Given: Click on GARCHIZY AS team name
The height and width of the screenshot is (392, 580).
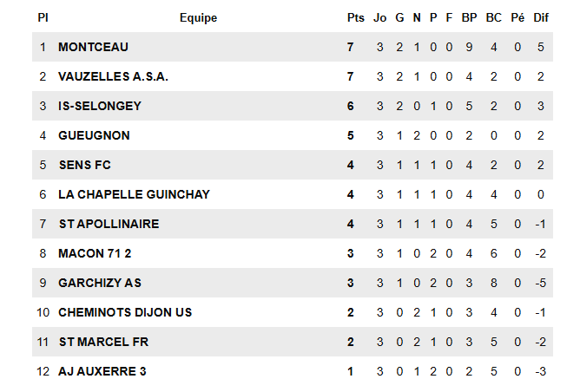Looking at the screenshot, I should click(x=100, y=283).
